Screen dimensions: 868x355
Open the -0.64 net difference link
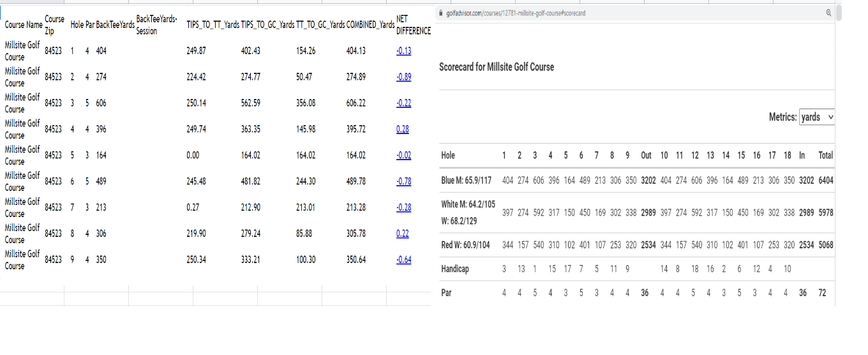click(403, 260)
